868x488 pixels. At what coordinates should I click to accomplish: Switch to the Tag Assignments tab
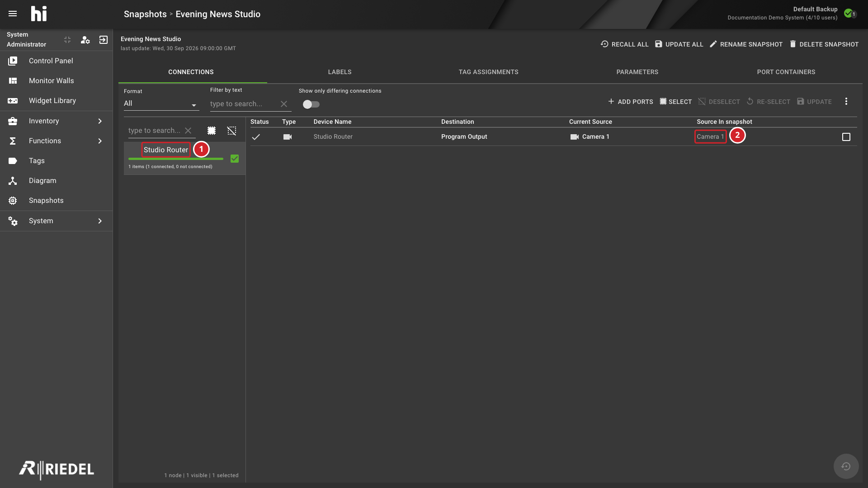pyautogui.click(x=488, y=72)
